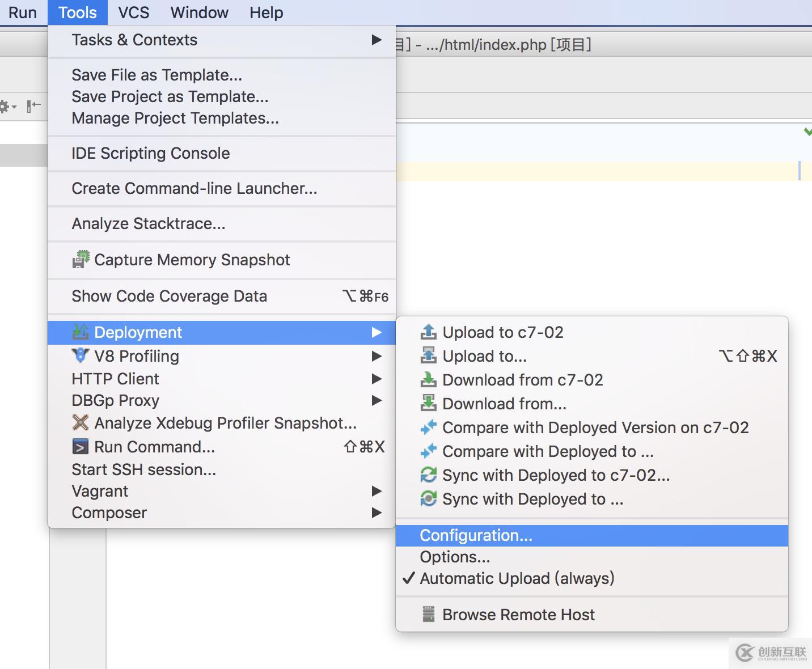This screenshot has height=669, width=812.
Task: Select Tasks & Contexts menu label
Action: [134, 40]
